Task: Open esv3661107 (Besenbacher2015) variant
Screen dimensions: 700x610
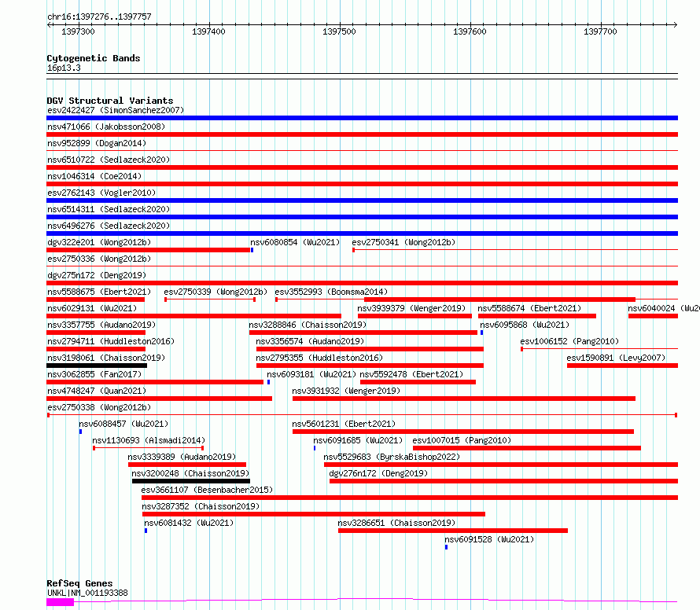Action: [x=207, y=490]
